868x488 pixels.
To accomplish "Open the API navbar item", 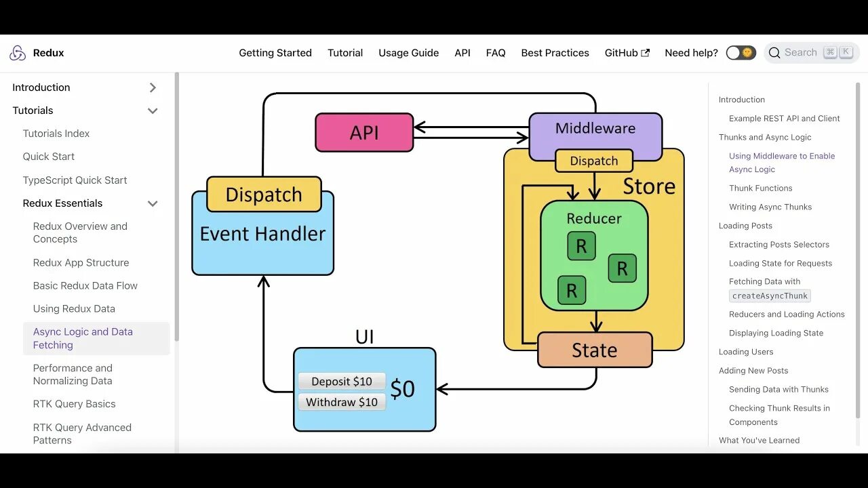I will point(462,53).
